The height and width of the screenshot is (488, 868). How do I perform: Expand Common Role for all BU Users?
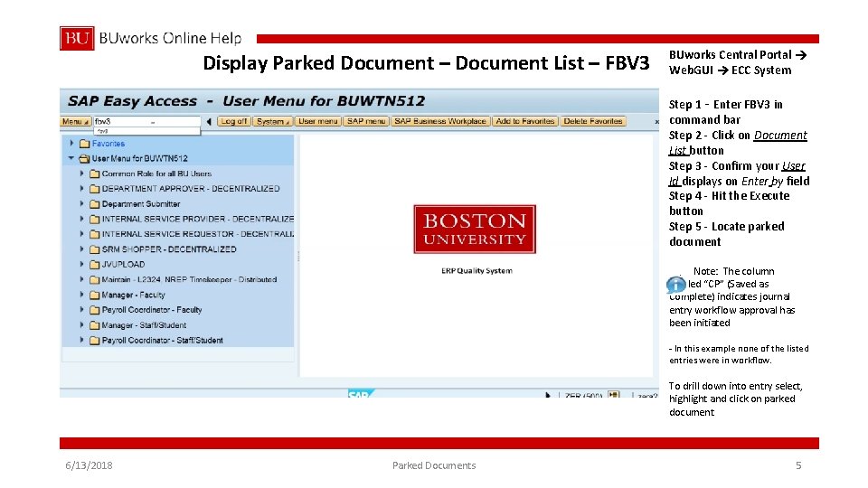[81, 174]
